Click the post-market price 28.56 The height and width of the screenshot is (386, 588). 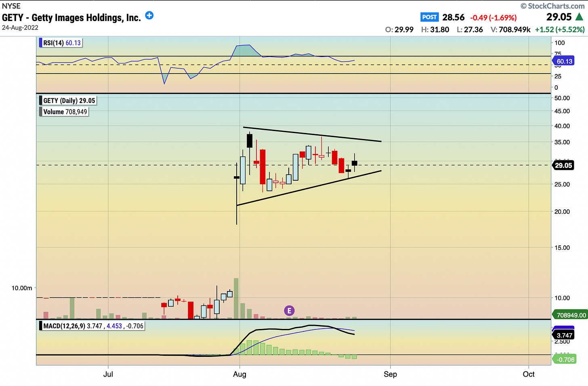click(454, 17)
